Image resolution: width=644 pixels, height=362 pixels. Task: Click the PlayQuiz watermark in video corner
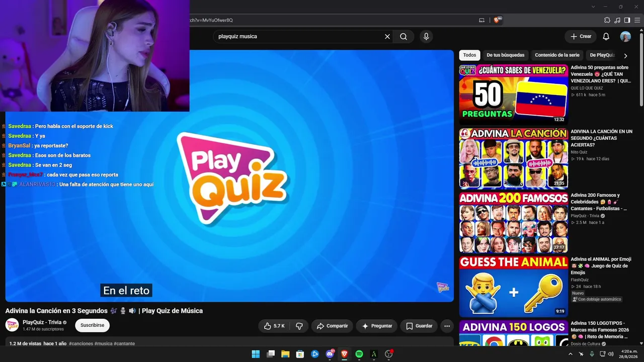pos(443,287)
